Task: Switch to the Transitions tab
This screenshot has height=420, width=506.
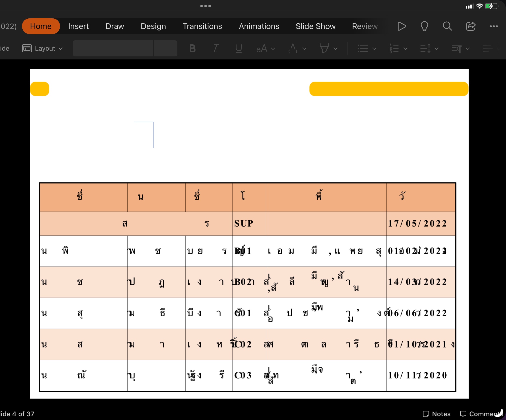Action: 202,26
